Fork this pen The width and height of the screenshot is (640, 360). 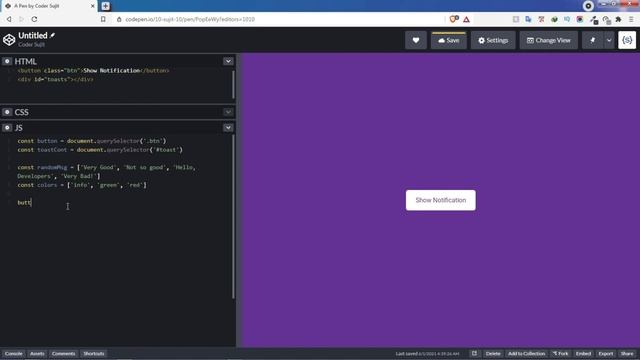point(560,353)
